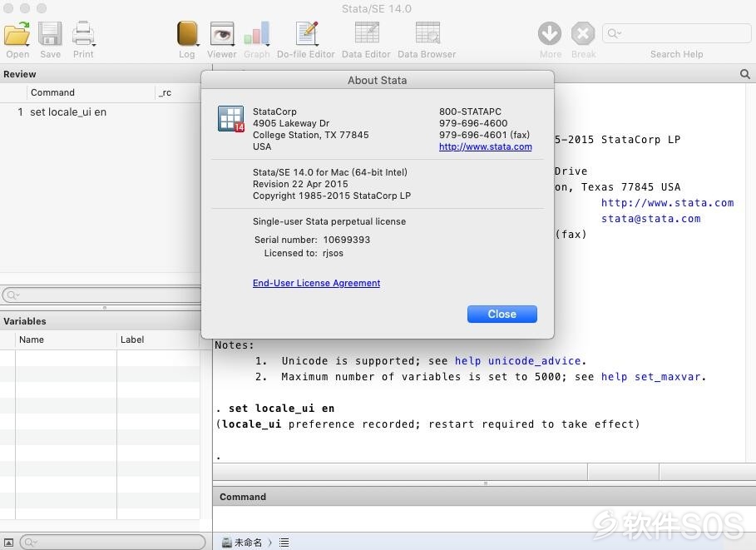Click the drive icon in status bar path
Viewport: 756px width, 550px height.
(226, 543)
